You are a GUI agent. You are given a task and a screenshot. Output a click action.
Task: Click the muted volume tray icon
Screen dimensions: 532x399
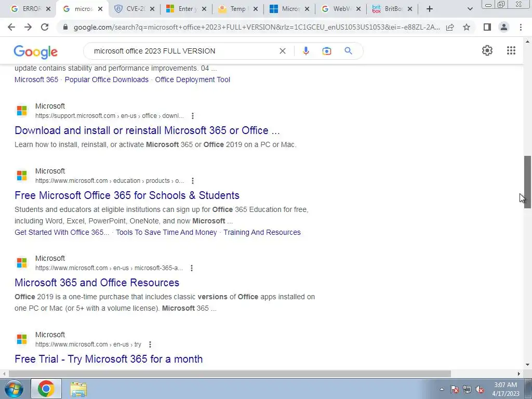coord(480,390)
